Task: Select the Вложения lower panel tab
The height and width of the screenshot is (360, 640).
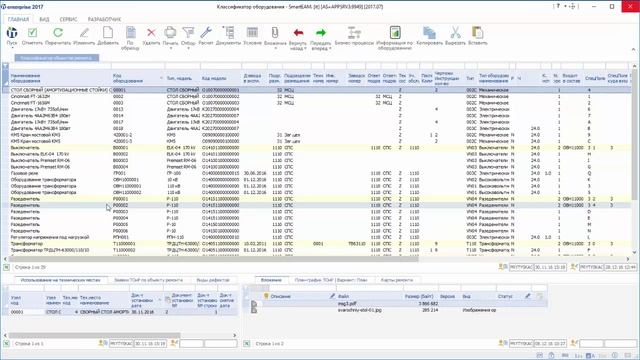Action: click(271, 280)
